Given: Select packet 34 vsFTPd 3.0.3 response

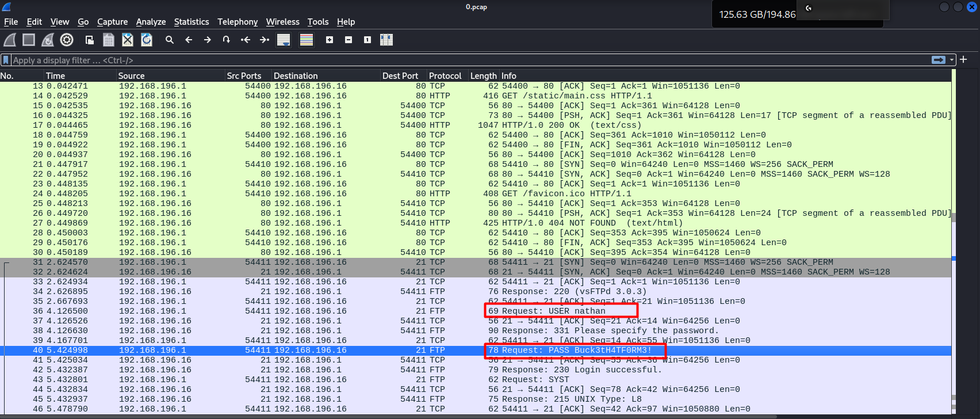Looking at the screenshot, I should [x=476, y=291].
